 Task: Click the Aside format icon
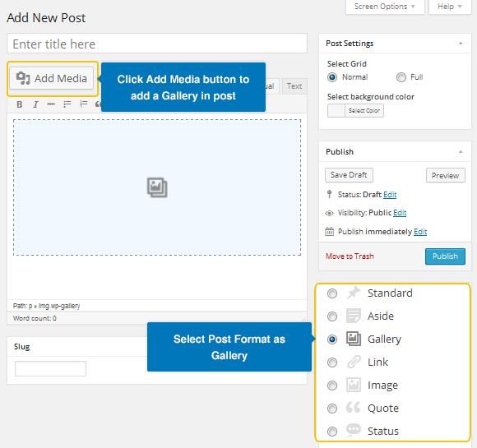coord(354,316)
